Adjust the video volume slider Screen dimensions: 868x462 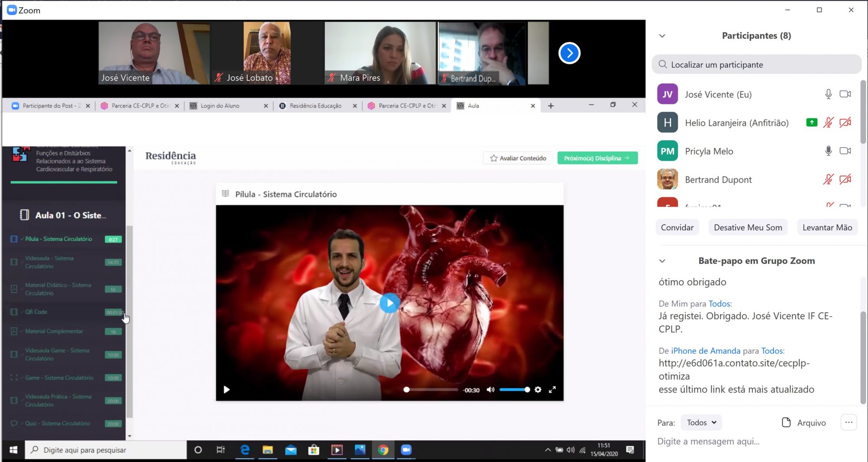(514, 390)
